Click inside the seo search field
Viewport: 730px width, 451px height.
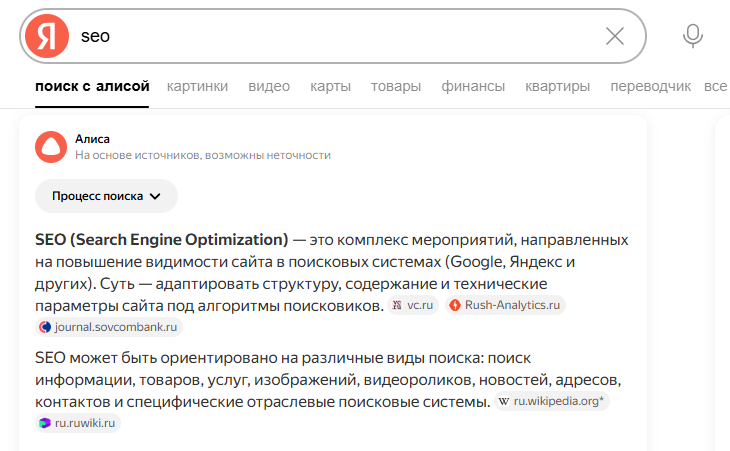click(330, 36)
